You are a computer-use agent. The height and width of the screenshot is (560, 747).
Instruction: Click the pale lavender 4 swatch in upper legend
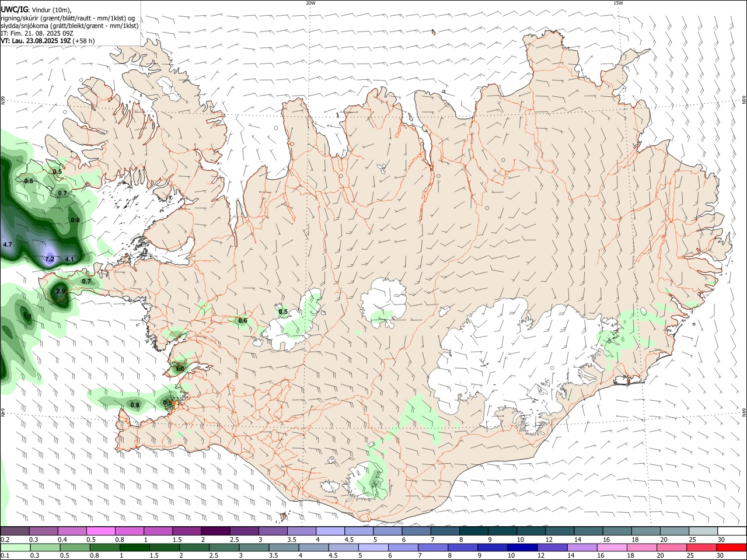pyautogui.click(x=330, y=531)
